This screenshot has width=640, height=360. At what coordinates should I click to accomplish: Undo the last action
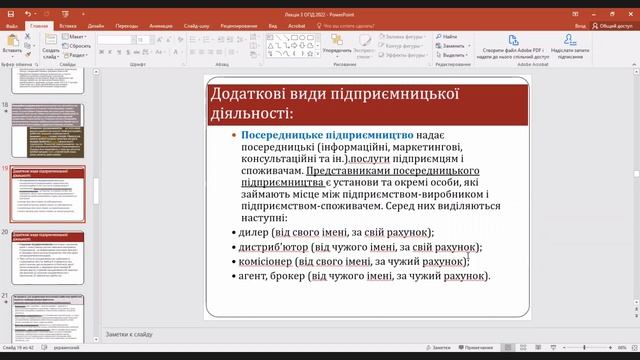(x=27, y=14)
